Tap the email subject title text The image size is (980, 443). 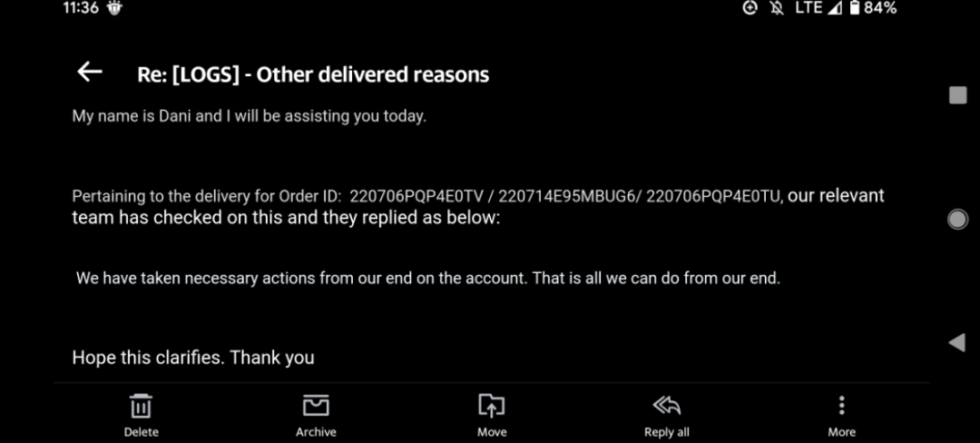(313, 74)
